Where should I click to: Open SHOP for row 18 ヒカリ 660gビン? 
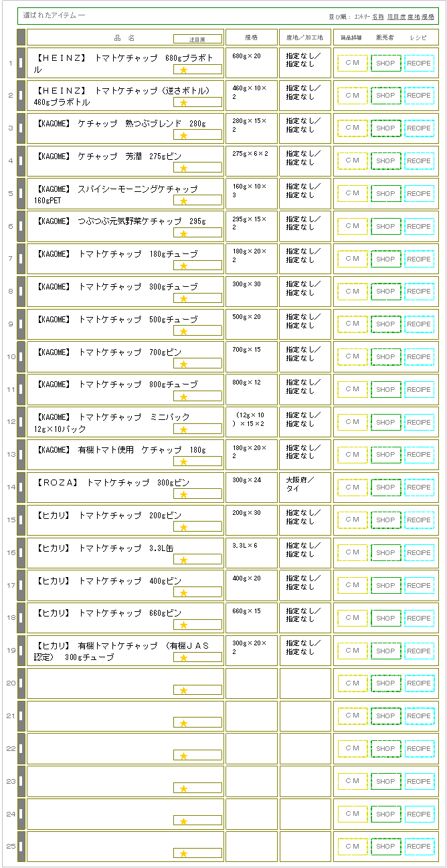pyautogui.click(x=385, y=618)
